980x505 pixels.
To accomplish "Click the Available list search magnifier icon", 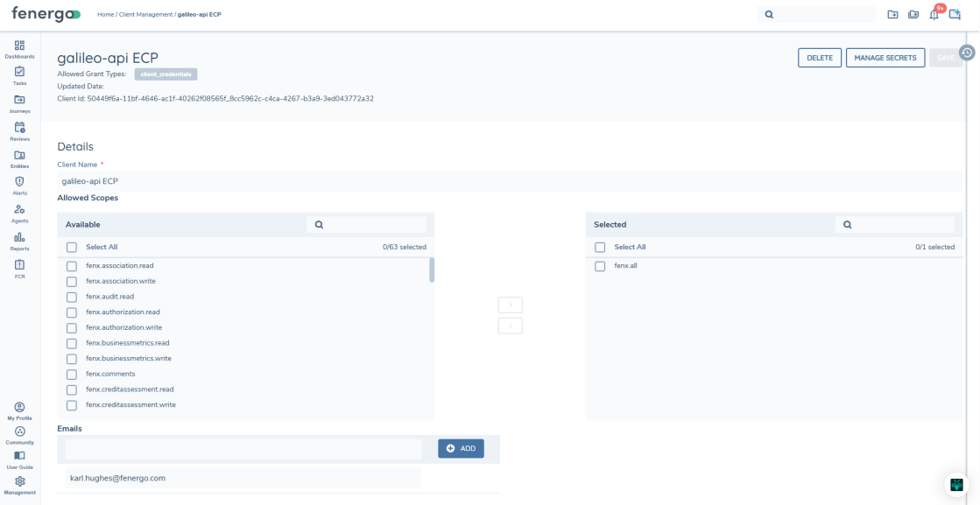I will click(x=319, y=225).
